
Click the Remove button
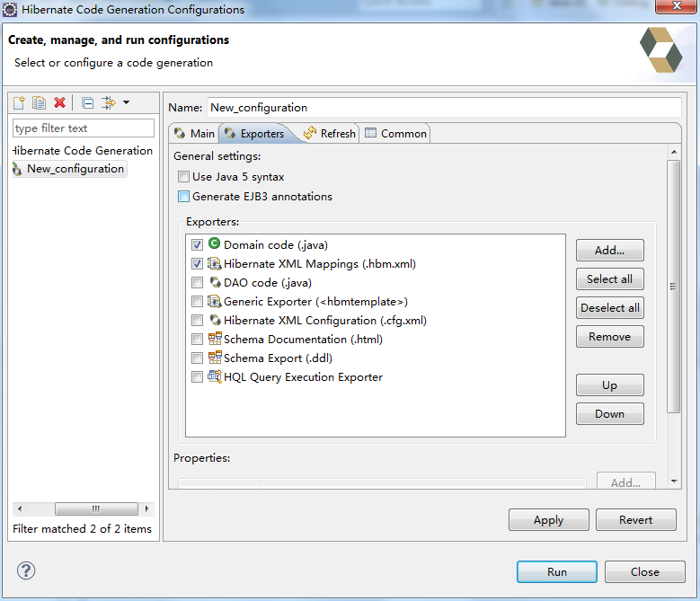click(610, 336)
